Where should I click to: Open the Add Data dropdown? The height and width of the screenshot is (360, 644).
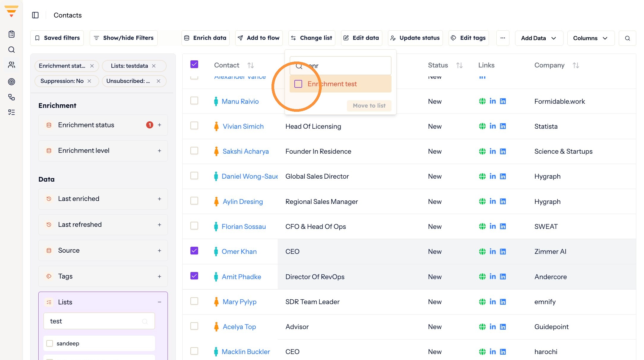pos(539,38)
